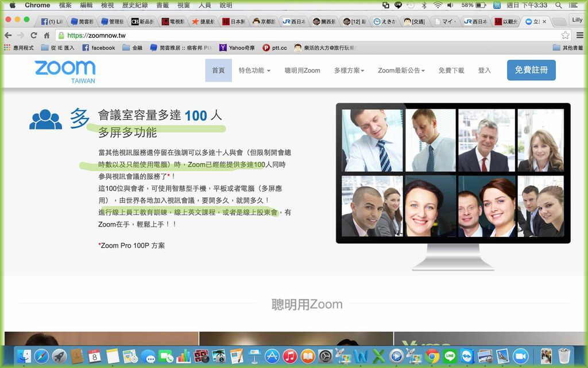Open Launchpad rocket icon in the Dock
The image size is (588, 368).
(x=59, y=355)
